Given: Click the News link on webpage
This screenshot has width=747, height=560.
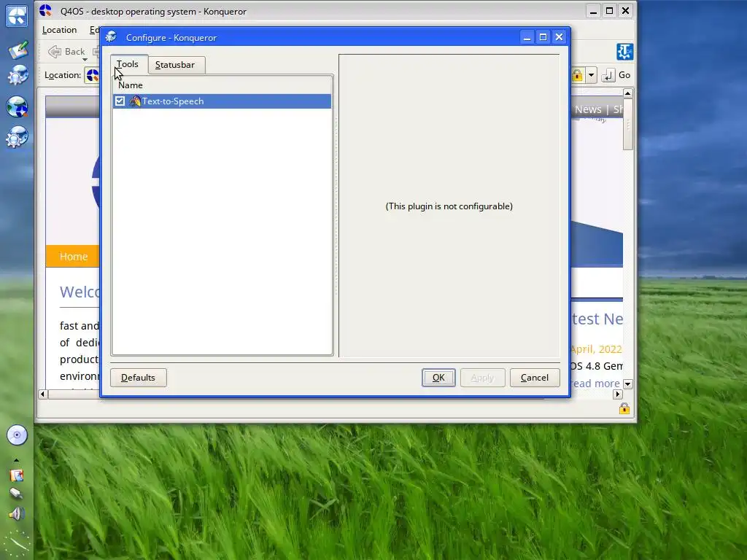Looking at the screenshot, I should [x=588, y=109].
